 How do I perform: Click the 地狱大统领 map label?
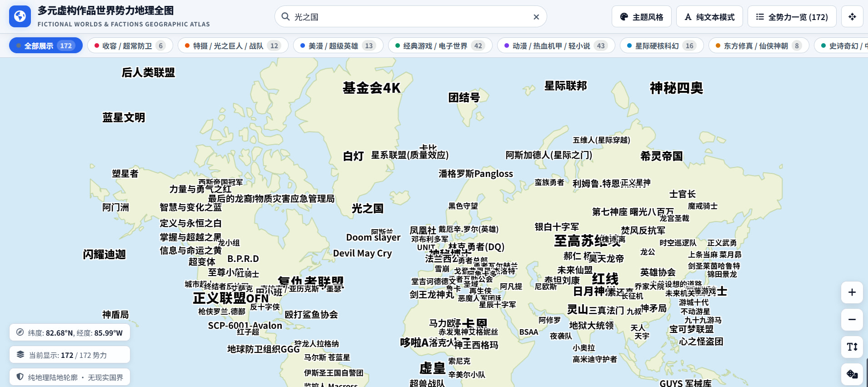point(592,326)
